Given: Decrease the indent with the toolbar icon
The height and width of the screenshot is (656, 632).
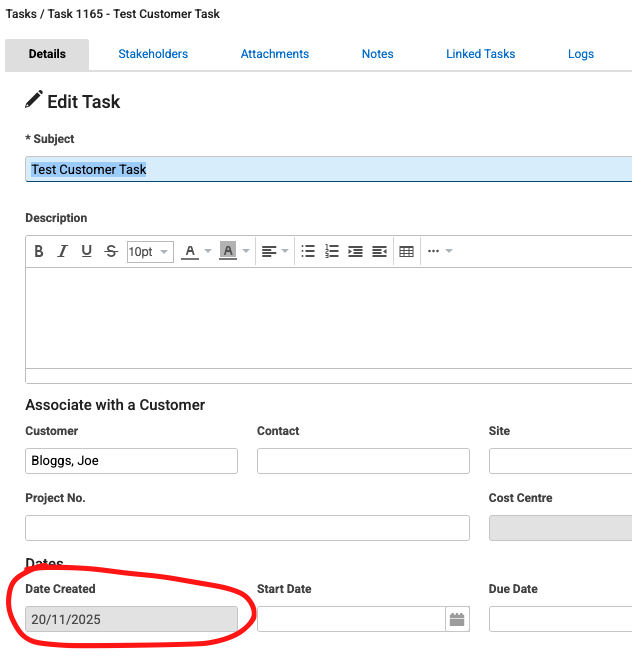Looking at the screenshot, I should (x=379, y=251).
